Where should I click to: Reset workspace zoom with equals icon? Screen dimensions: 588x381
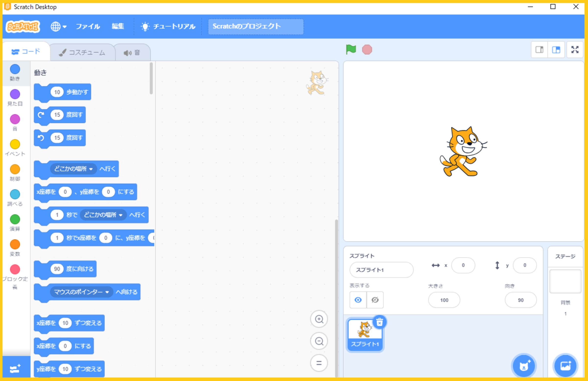coord(319,363)
